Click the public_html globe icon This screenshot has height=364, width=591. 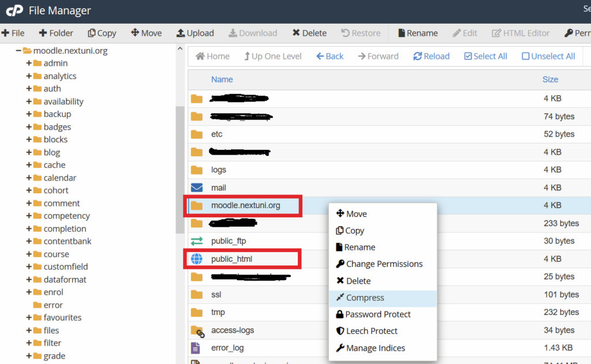click(x=196, y=259)
